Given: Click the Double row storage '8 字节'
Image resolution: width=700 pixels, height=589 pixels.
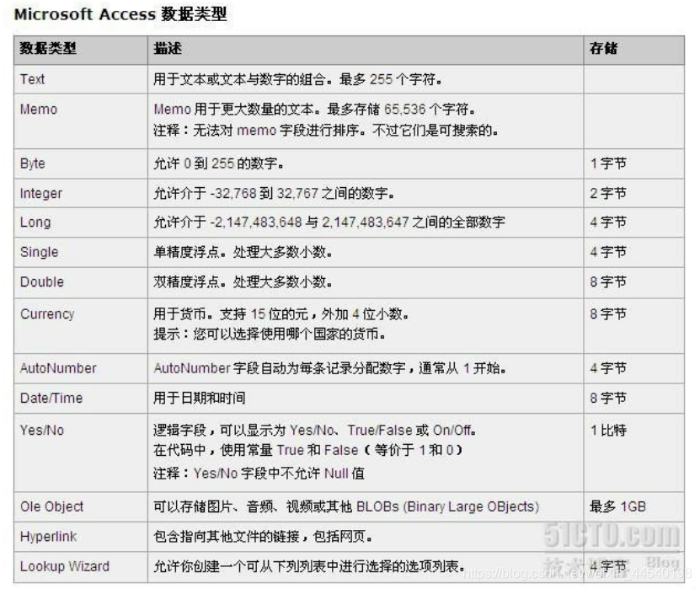Looking at the screenshot, I should [x=608, y=281].
